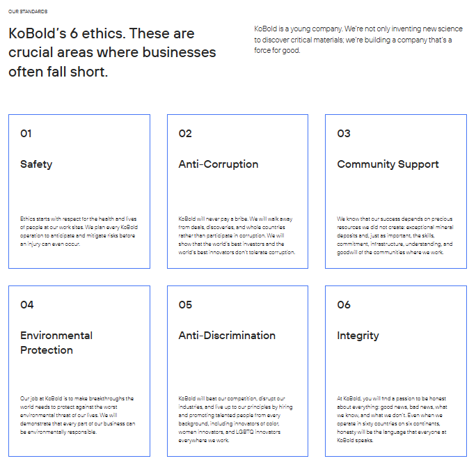Click the "KoBold is a young company" intro paragraph

(353, 40)
